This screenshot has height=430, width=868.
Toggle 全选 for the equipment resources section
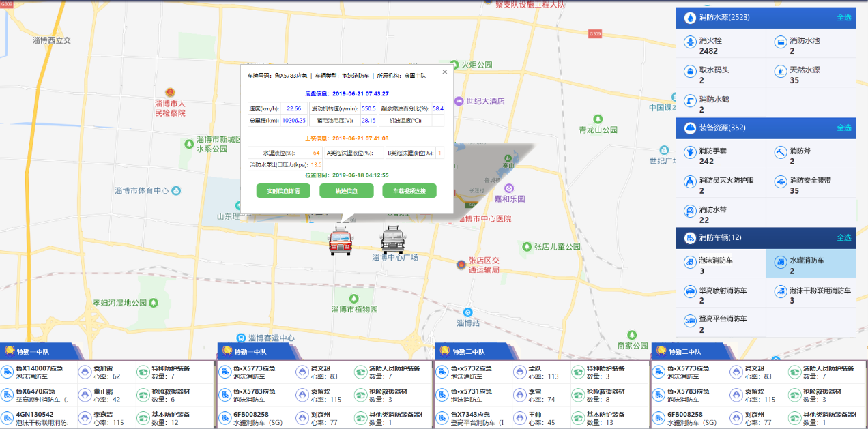[842, 128]
